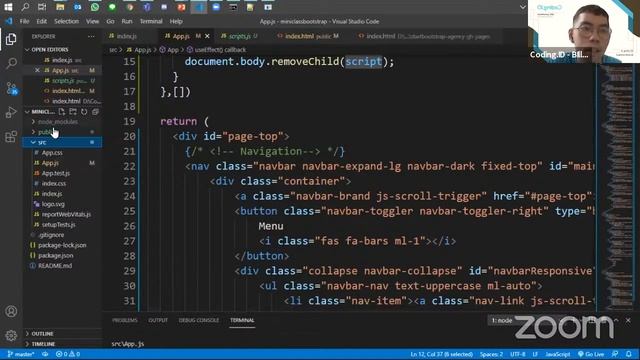This screenshot has height=360, width=640.
Task: Close the terminal panel
Action: pos(628,320)
